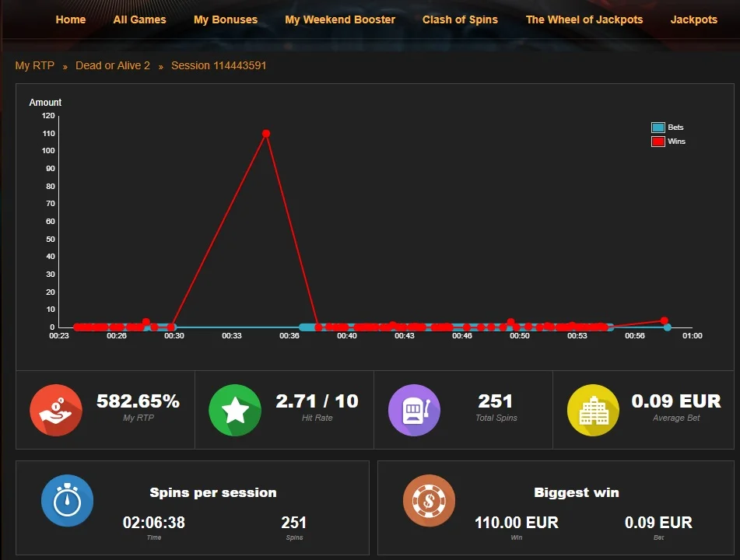Select Clash of Spins in navigation
The width and height of the screenshot is (740, 560).
point(460,19)
